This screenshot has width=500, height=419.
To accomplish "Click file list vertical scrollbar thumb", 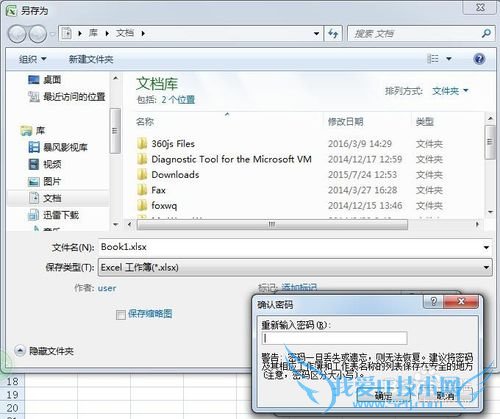I will tap(490, 142).
